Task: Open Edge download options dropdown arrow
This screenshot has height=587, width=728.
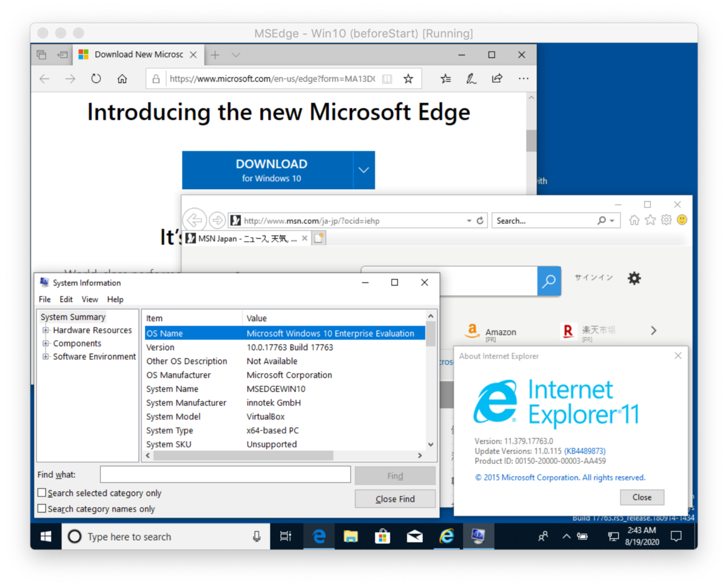Action: pyautogui.click(x=364, y=170)
